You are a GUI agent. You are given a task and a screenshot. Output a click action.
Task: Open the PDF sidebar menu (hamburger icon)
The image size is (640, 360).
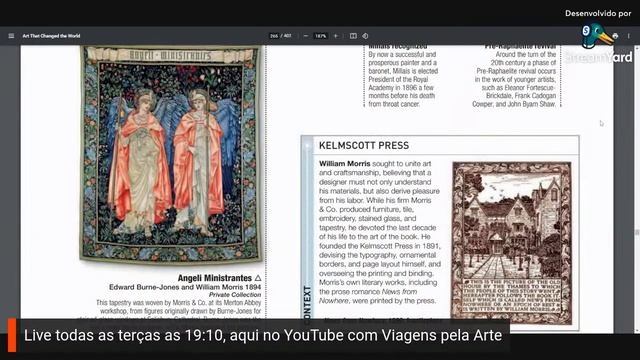(x=11, y=36)
